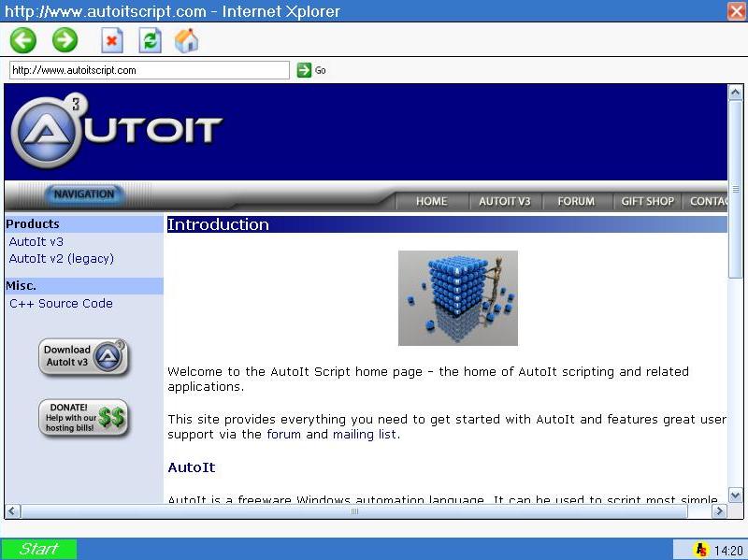Click the AutoIt logo in the banner
Screen dimensions: 748x560
click(x=116, y=131)
